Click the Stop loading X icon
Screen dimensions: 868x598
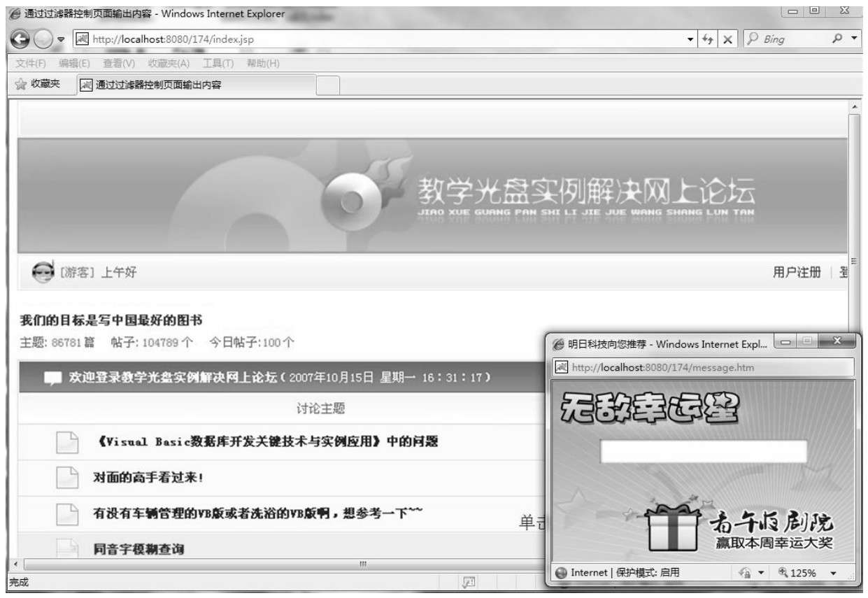(727, 39)
